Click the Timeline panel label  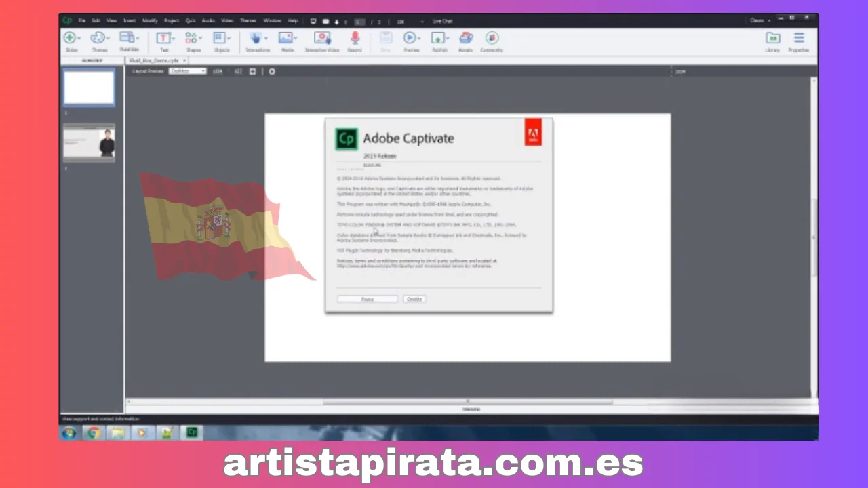click(471, 409)
